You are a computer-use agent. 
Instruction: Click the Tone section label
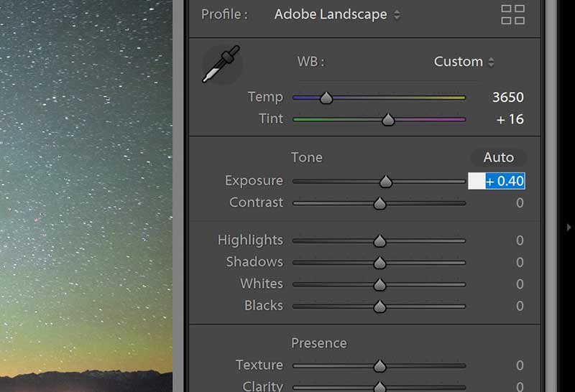(x=307, y=157)
